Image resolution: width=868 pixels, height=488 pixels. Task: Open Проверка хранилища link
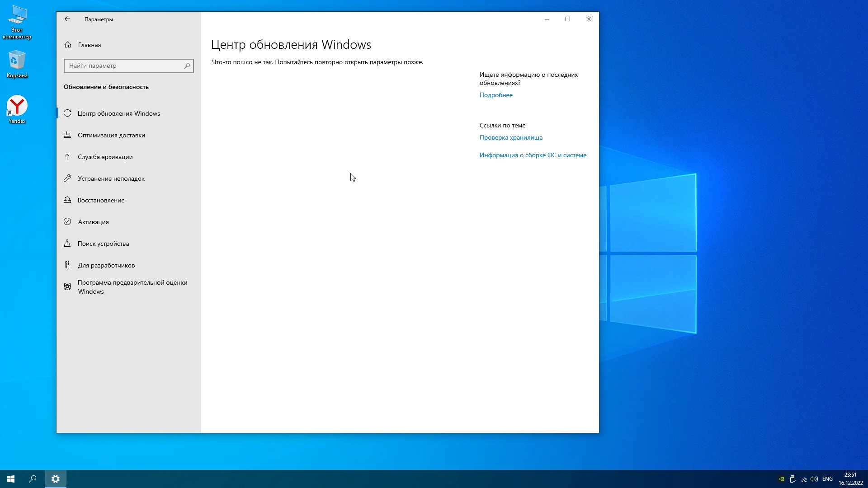(x=511, y=137)
